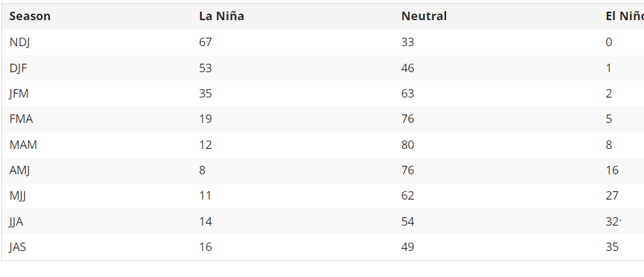
Task: Click the Neutral value 63 for JFM
Action: tap(408, 94)
